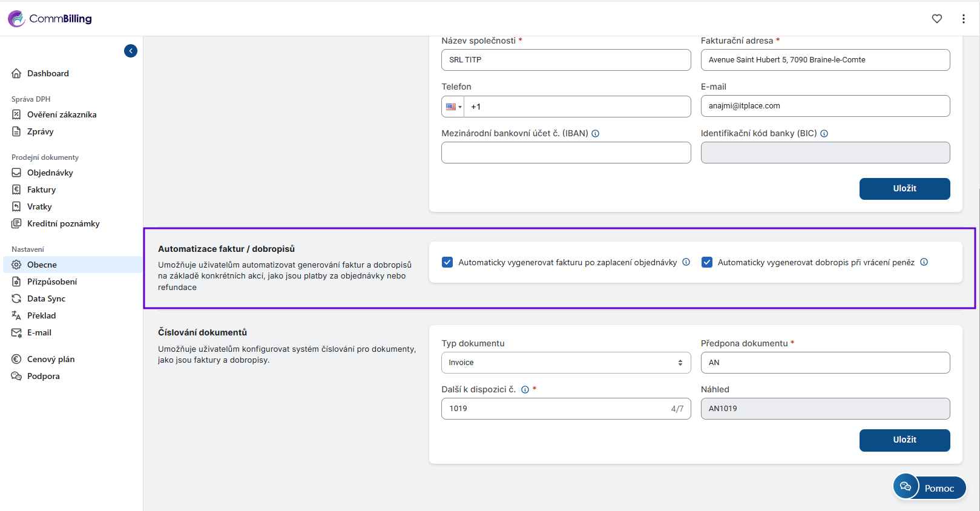Open Faktury in the sidebar
This screenshot has width=980, height=511.
[x=41, y=190]
